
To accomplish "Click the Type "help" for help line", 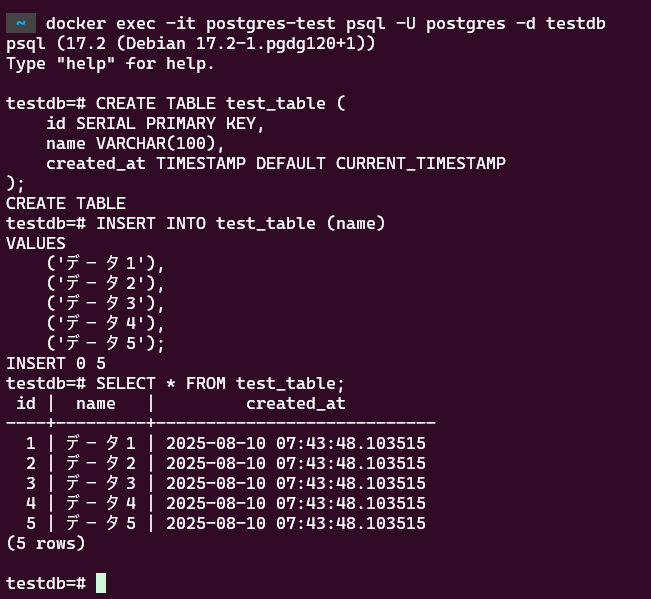I will [110, 64].
